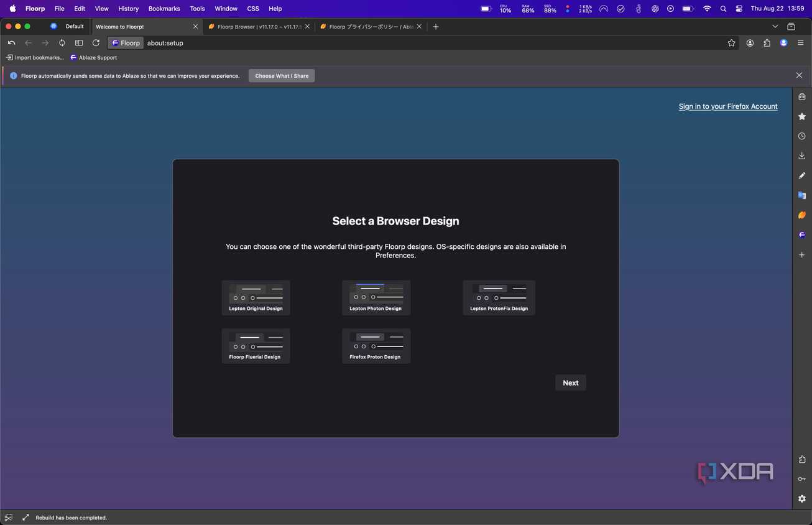The image size is (812, 525).
Task: Add a new sidebar panel with plus icon
Action: [802, 255]
